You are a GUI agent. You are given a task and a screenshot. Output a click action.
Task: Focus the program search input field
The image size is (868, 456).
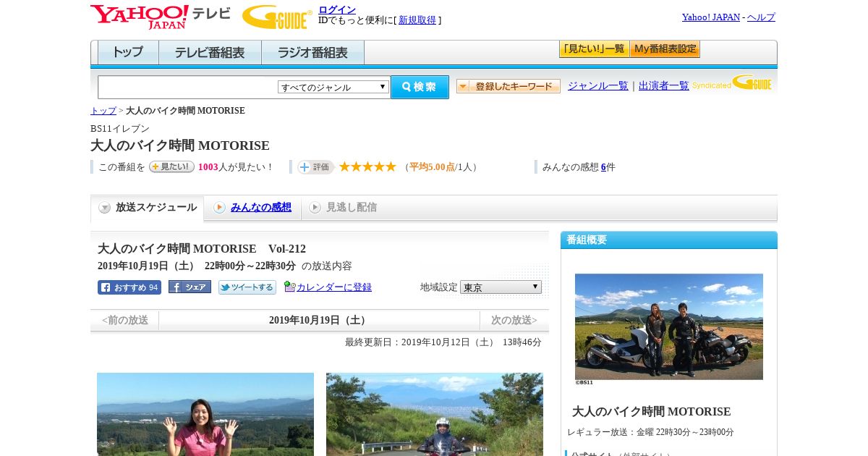(188, 88)
